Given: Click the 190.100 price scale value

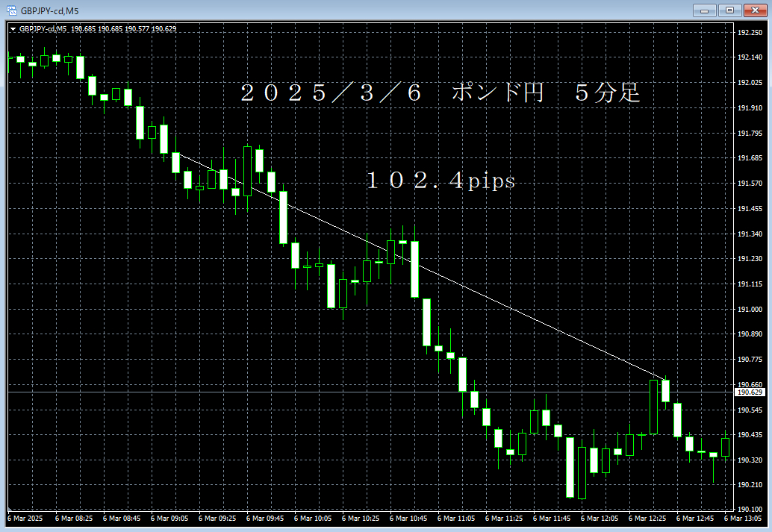Looking at the screenshot, I should click(750, 509).
